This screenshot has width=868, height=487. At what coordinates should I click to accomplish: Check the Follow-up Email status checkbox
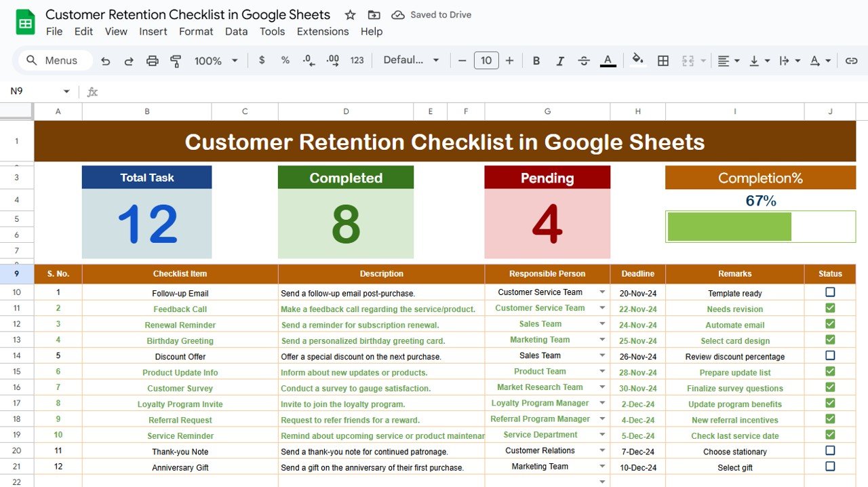coord(830,292)
